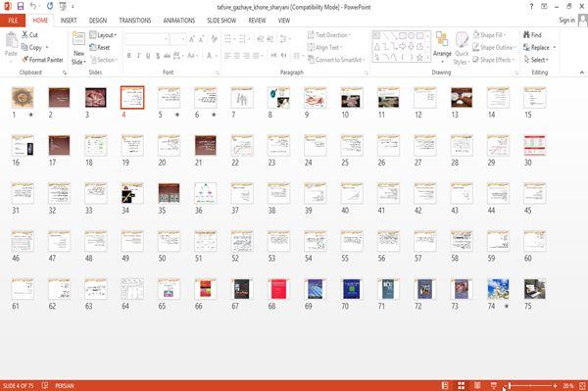Viewport: 588px width, 391px height.
Task: Toggle Underline formatting
Action: click(148, 56)
